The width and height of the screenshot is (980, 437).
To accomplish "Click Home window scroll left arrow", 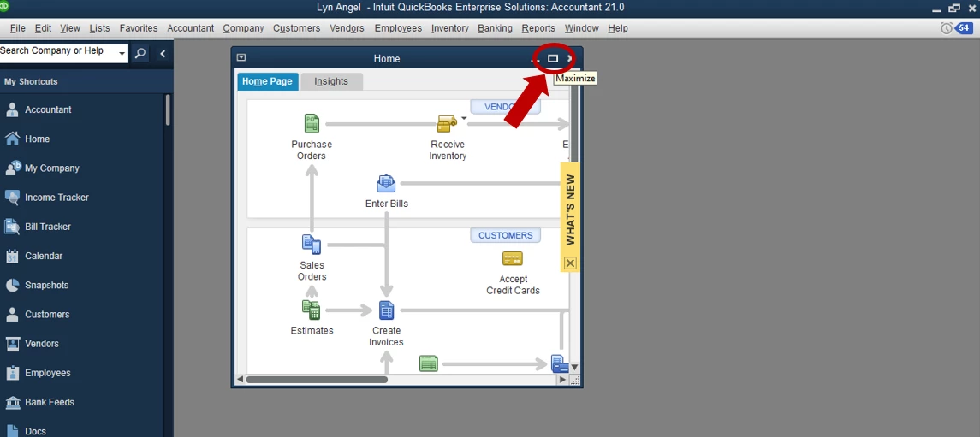I will click(240, 380).
